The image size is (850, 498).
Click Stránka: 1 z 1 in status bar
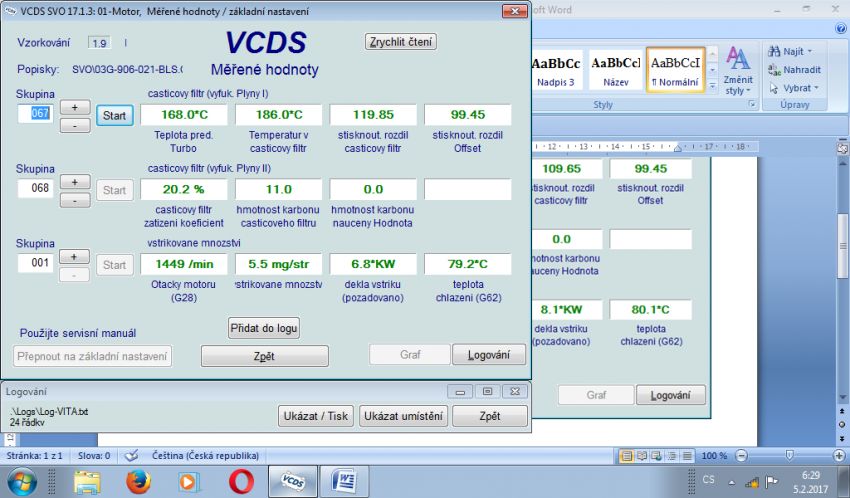click(35, 456)
